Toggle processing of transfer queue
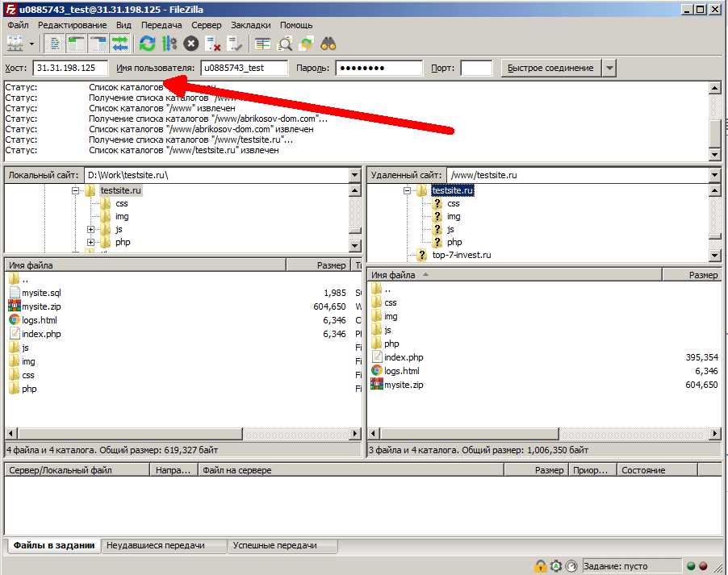 coord(169,44)
